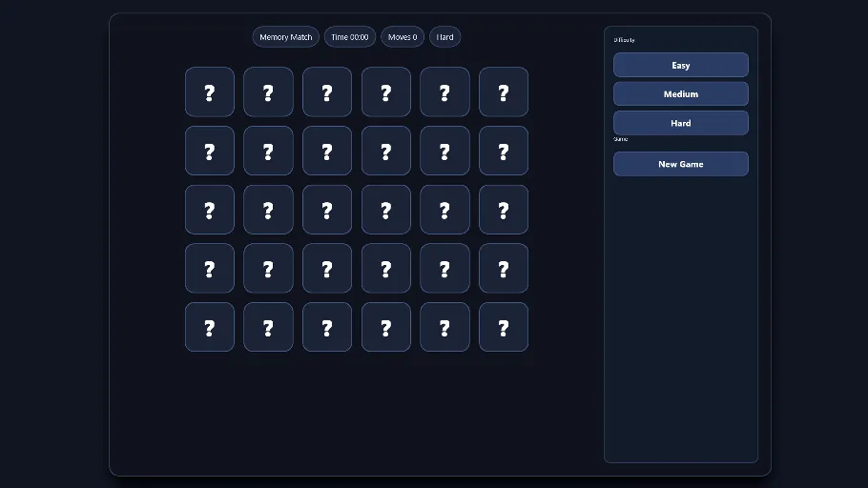Flip the last card in the top row
The width and height of the screenshot is (868, 488).
pyautogui.click(x=504, y=91)
